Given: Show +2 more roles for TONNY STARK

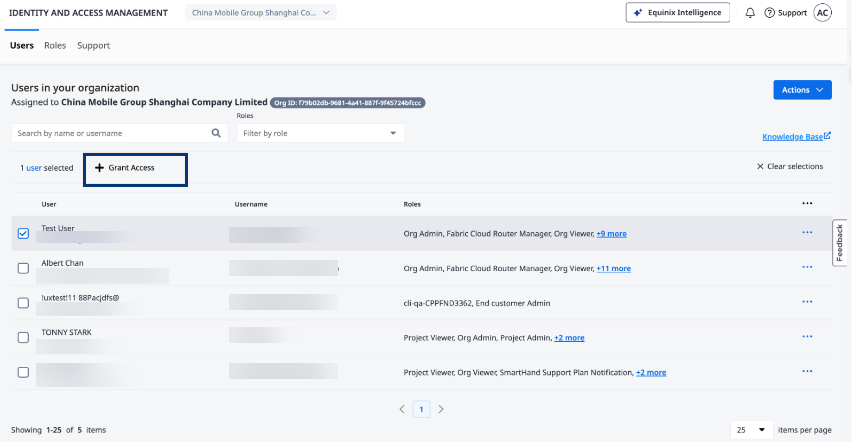Looking at the screenshot, I should tap(569, 338).
